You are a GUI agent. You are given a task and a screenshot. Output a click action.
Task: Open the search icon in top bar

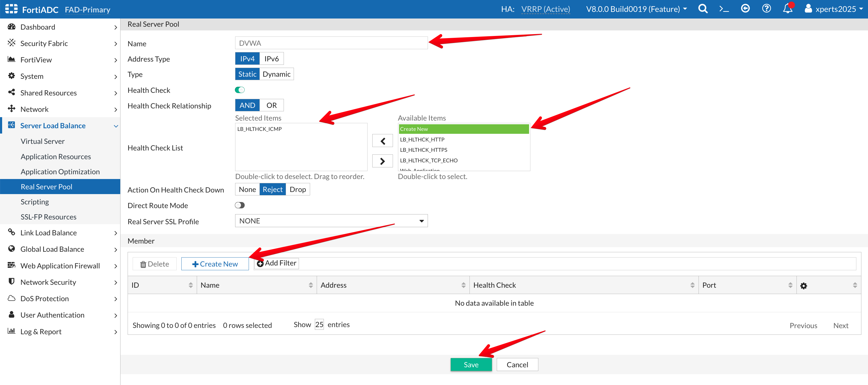703,9
